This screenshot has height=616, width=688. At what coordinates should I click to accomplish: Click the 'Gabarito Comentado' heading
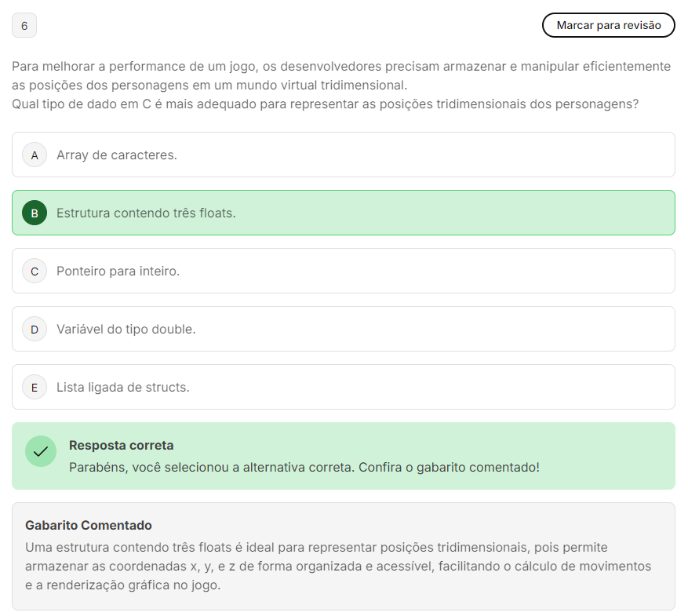point(89,526)
